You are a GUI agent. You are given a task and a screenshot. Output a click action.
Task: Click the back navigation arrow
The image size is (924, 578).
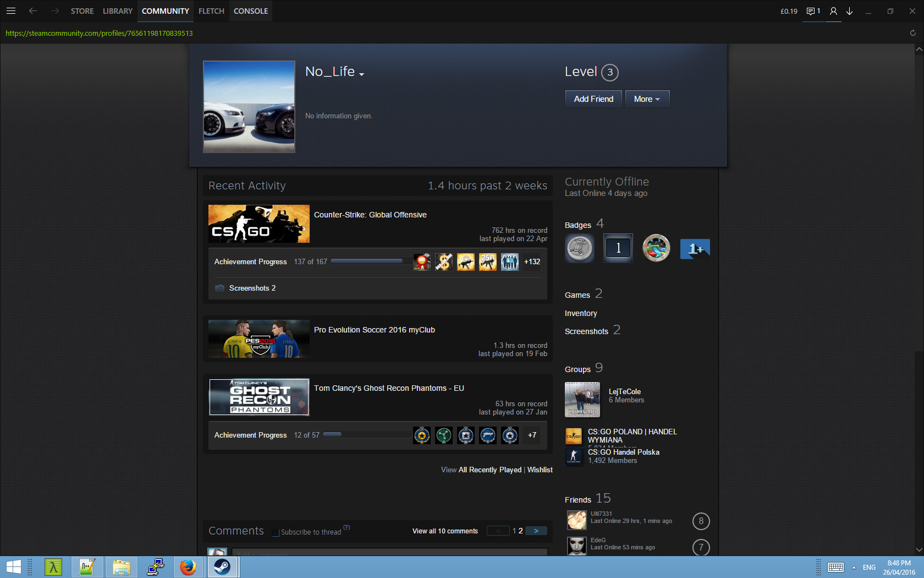click(33, 11)
